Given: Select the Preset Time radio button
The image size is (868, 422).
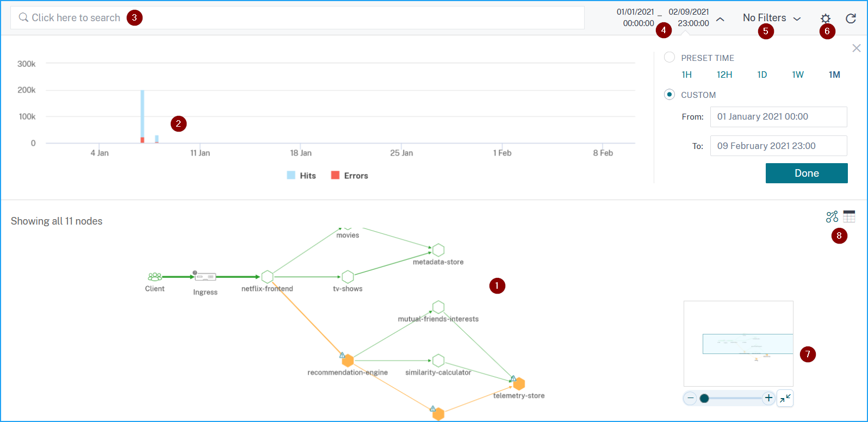Looking at the screenshot, I should click(669, 57).
